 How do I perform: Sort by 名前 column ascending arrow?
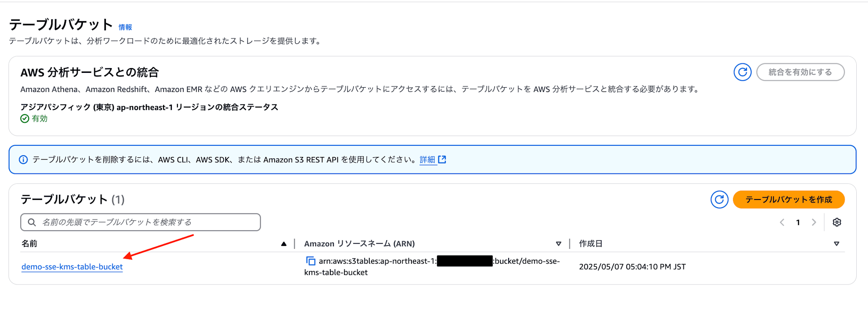[x=284, y=244]
